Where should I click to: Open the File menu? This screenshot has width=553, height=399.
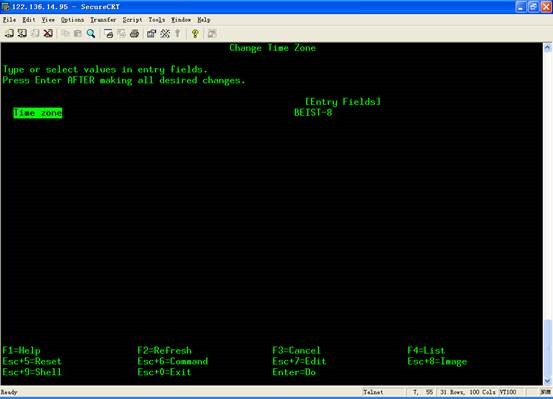tap(9, 20)
